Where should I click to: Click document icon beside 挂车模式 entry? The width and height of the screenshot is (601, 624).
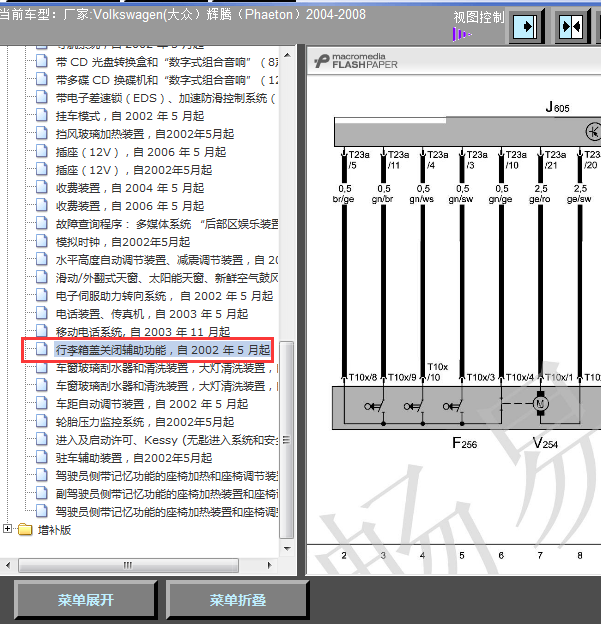[x=42, y=115]
